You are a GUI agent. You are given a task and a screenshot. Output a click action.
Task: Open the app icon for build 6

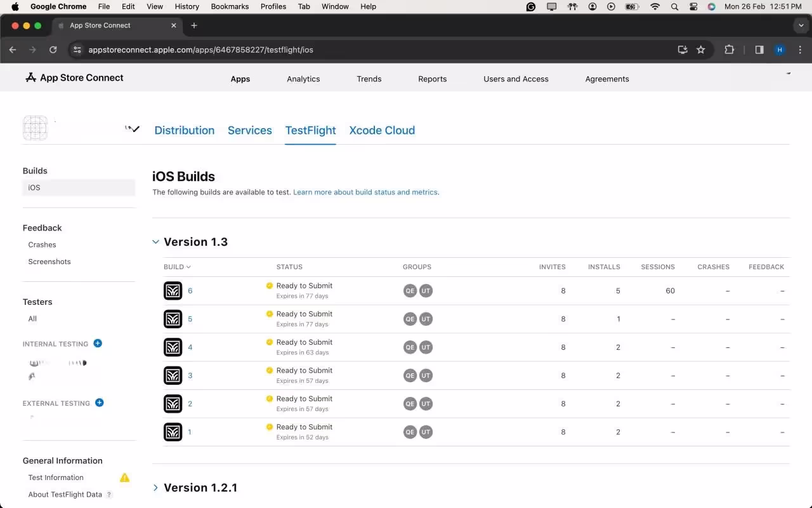(x=173, y=291)
